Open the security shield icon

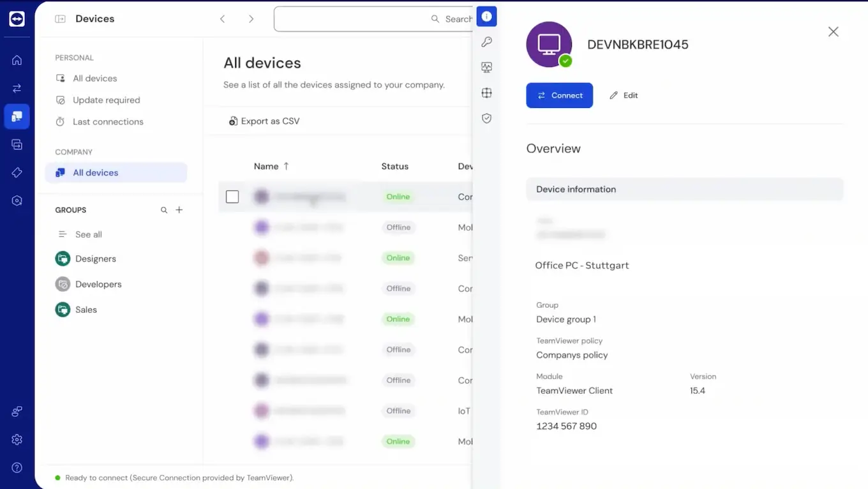pyautogui.click(x=486, y=118)
